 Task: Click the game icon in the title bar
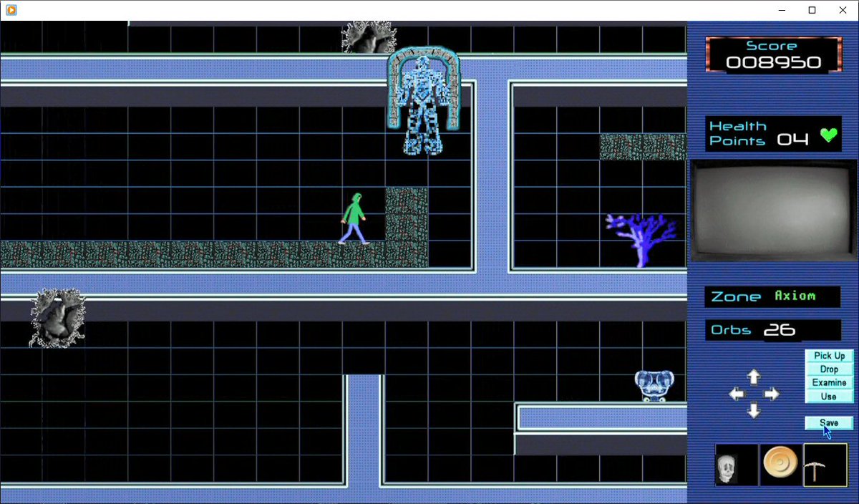pos(10,10)
